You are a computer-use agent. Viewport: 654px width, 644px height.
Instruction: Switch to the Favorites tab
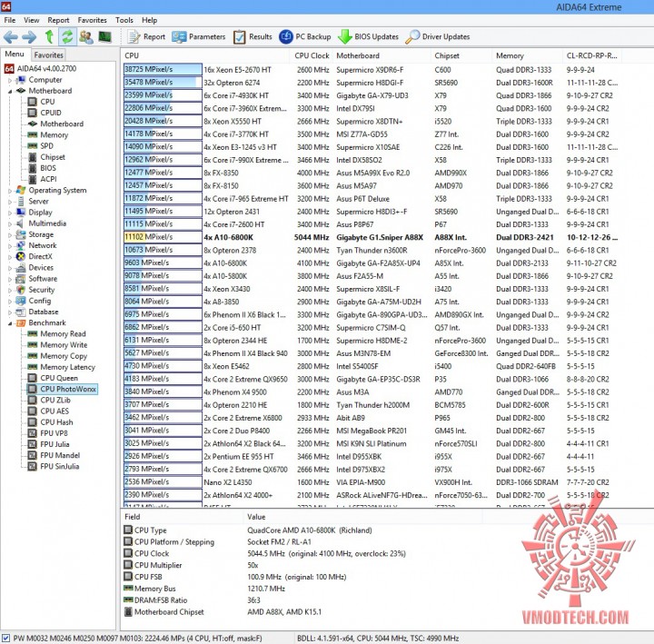tap(49, 55)
